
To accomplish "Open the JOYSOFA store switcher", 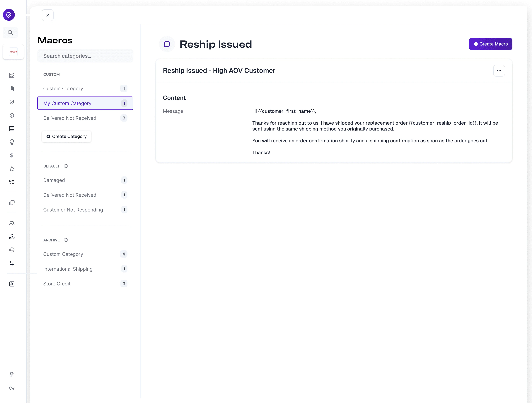I will [x=13, y=52].
